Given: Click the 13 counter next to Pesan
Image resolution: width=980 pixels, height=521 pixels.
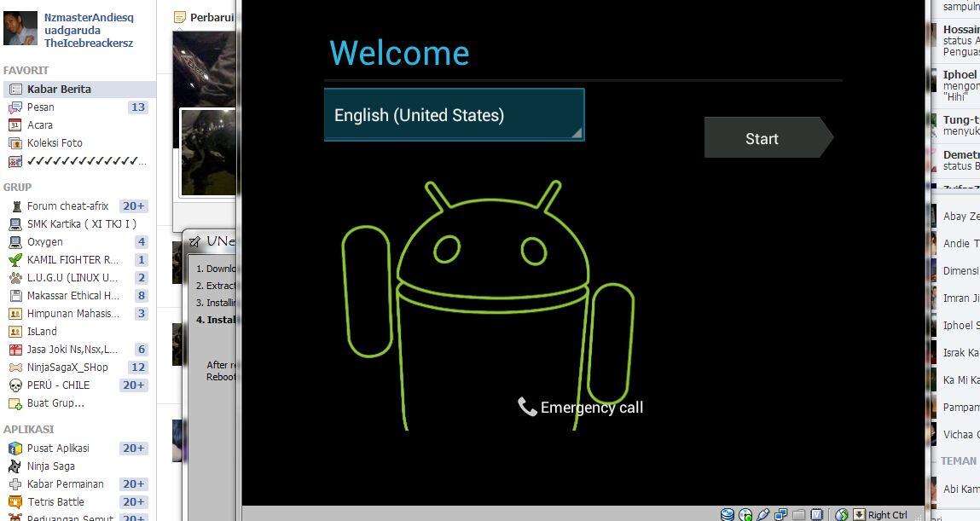Looking at the screenshot, I should coord(138,107).
